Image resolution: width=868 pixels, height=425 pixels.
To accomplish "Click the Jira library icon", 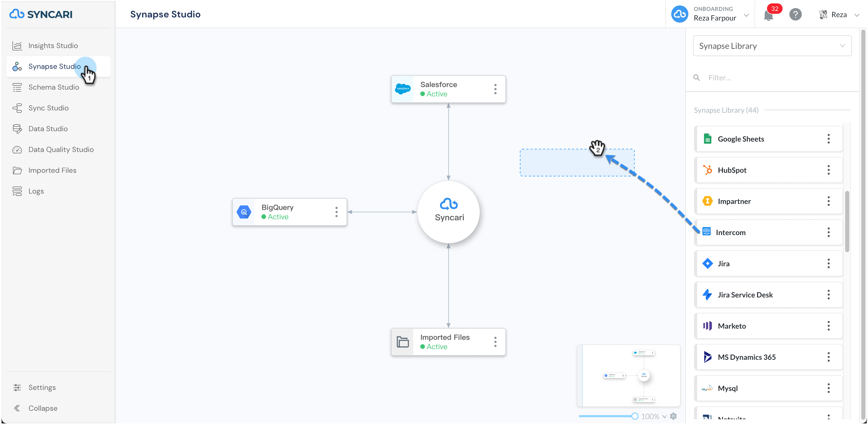I will (707, 263).
